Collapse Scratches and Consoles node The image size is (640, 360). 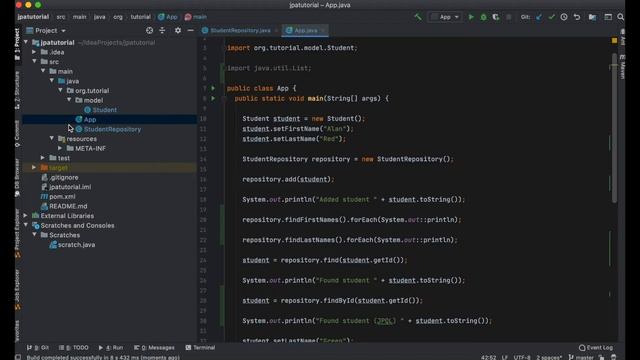pyautogui.click(x=26, y=225)
